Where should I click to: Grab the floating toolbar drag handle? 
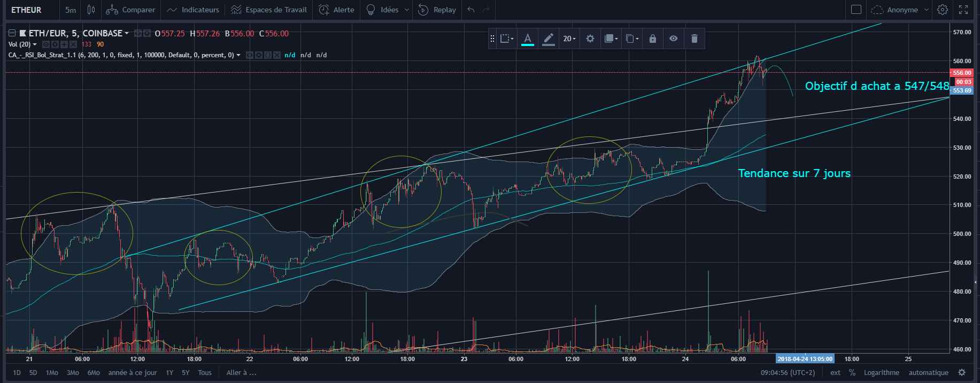pyautogui.click(x=492, y=39)
